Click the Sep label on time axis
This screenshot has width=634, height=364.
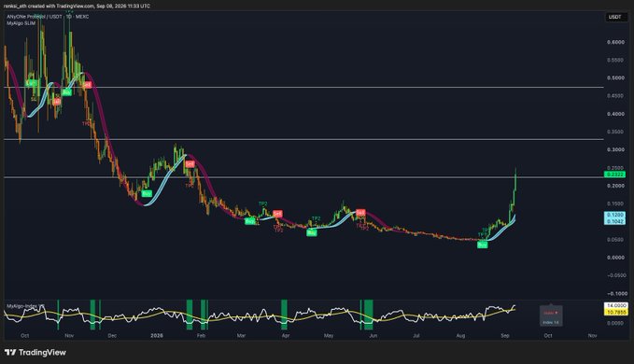[x=504, y=335]
